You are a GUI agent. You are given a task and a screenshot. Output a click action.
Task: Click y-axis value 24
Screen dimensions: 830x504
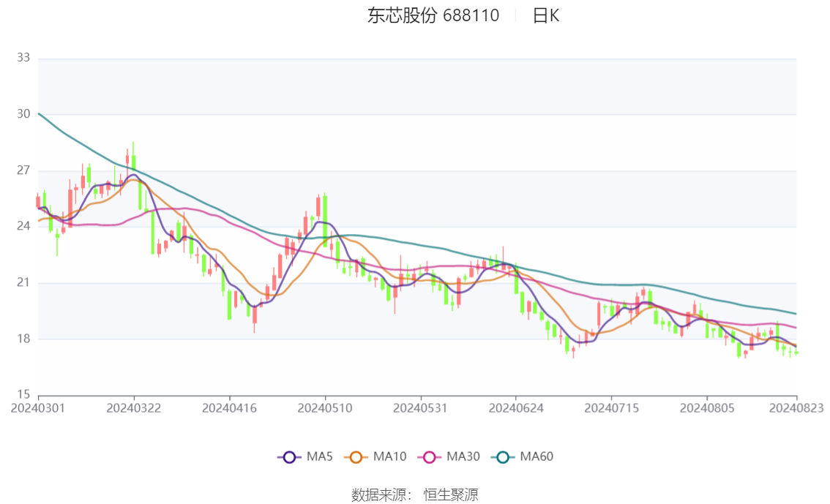click(x=23, y=226)
